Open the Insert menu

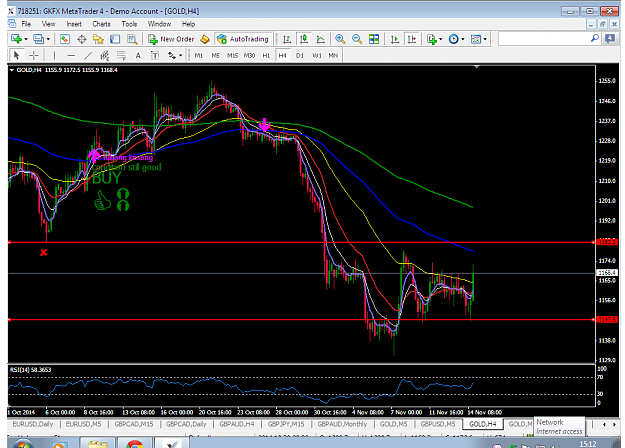[x=74, y=24]
